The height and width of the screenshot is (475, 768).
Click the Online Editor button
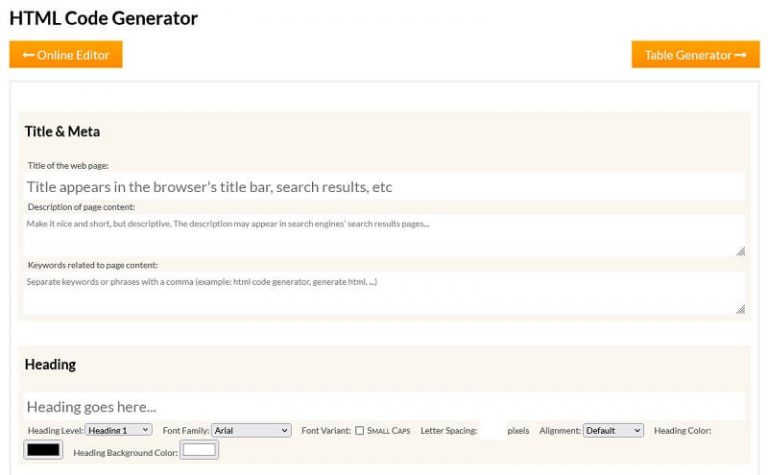66,55
